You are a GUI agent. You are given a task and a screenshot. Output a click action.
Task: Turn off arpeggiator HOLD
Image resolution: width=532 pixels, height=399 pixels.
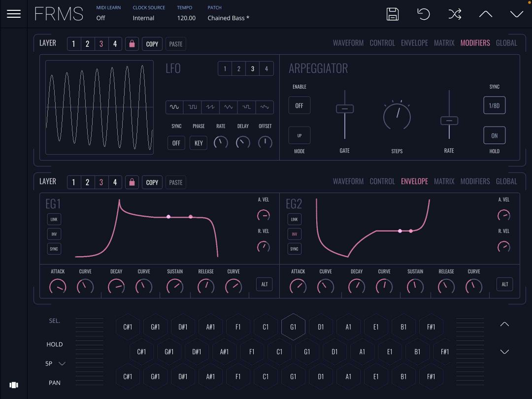[494, 135]
